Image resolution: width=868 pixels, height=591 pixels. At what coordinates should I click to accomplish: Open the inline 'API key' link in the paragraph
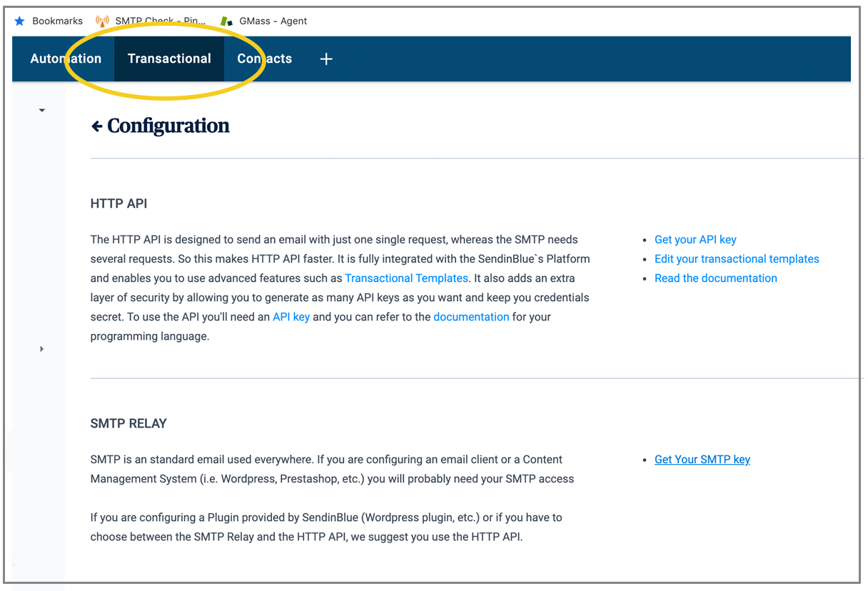coord(291,317)
